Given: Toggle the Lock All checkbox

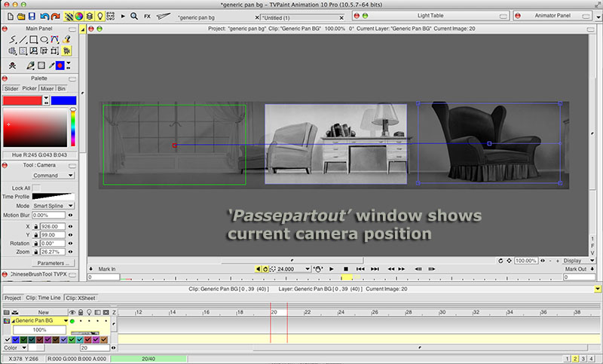Looking at the screenshot, I should [x=36, y=188].
